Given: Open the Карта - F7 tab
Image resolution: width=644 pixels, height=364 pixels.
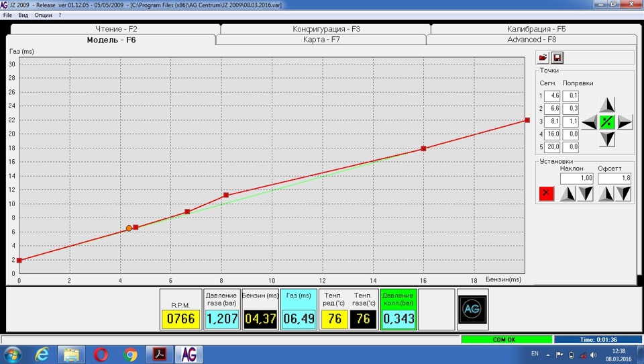Looking at the screenshot, I should (x=321, y=40).
